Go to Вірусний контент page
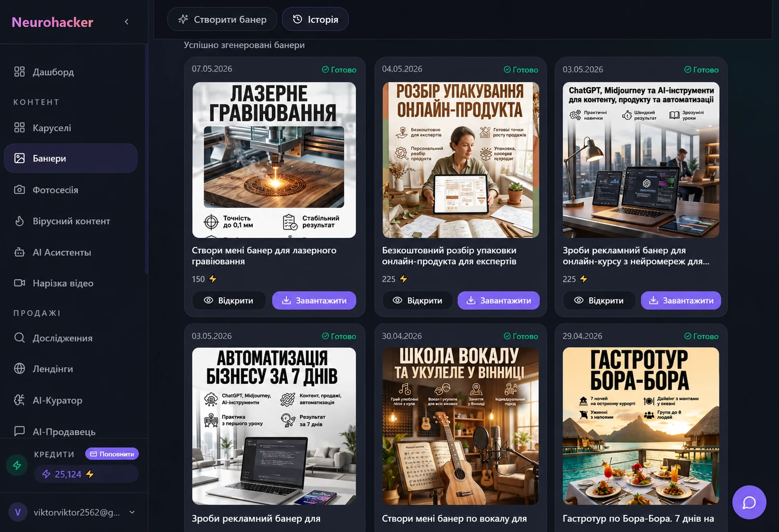 point(71,221)
